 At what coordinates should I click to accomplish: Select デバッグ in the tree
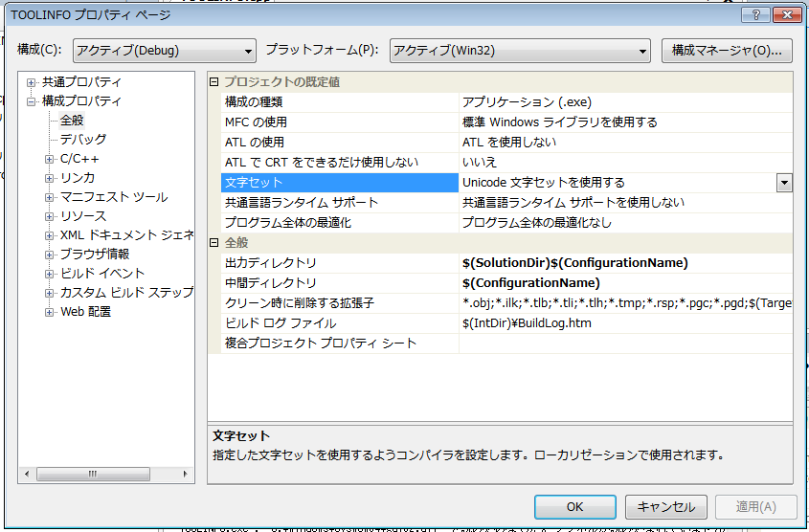pyautogui.click(x=83, y=139)
